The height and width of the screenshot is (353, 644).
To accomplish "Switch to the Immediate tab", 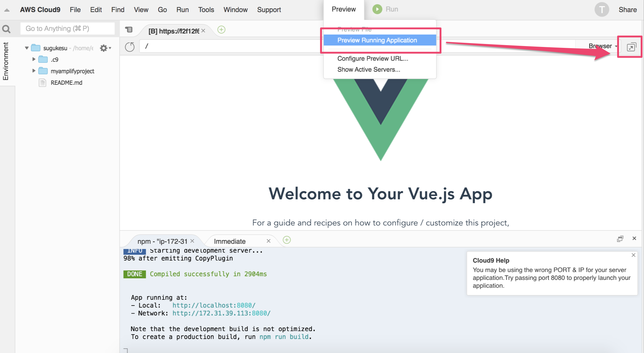I will (230, 241).
